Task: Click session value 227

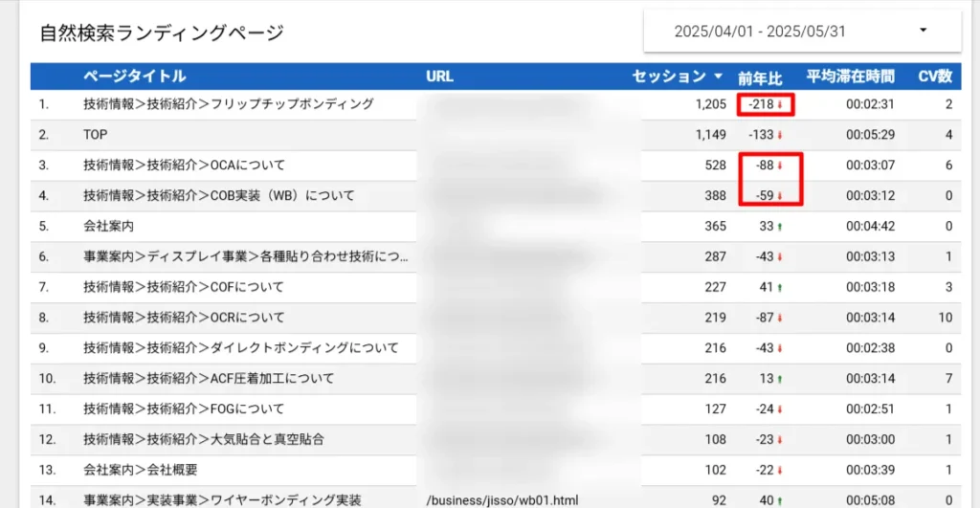Action: point(715,287)
